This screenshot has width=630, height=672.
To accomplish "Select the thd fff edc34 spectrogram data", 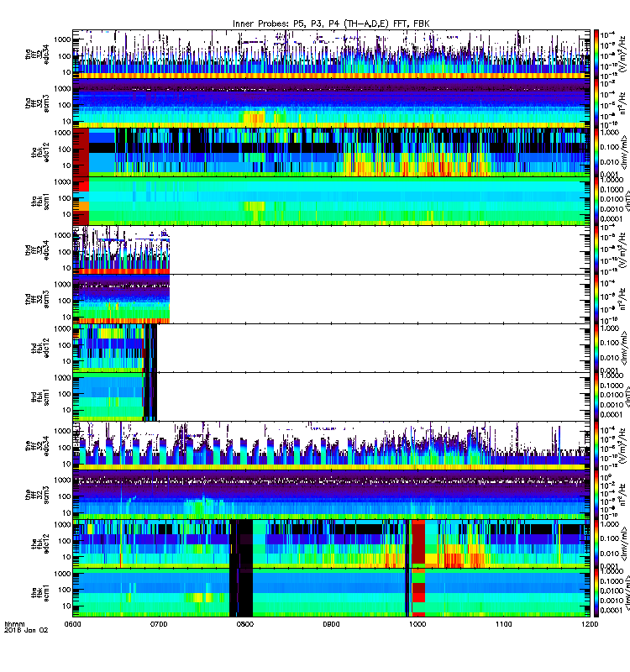I will [x=121, y=249].
